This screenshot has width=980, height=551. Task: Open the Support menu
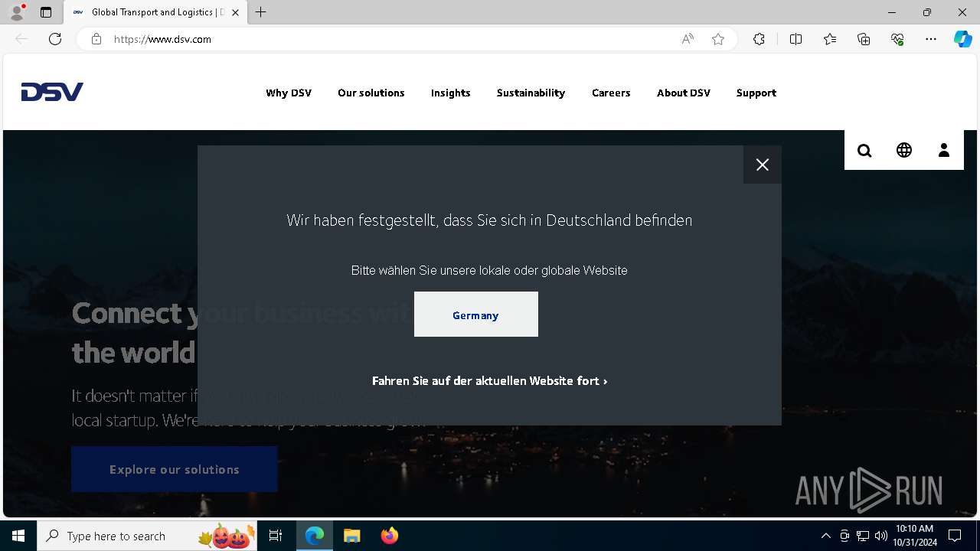(756, 93)
